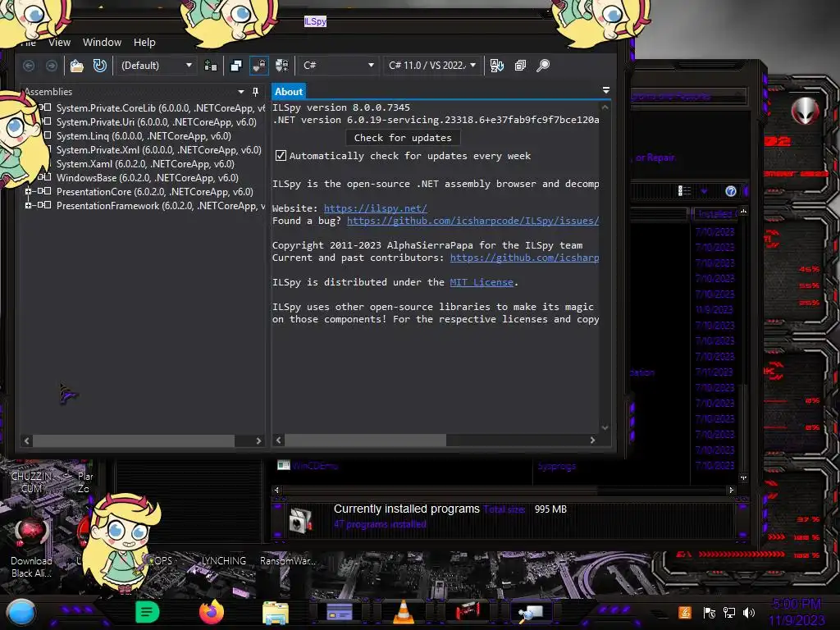This screenshot has height=630, width=840.
Task: Click the Assemblies panel horizontal scrollbar thumb
Action: tap(134, 441)
